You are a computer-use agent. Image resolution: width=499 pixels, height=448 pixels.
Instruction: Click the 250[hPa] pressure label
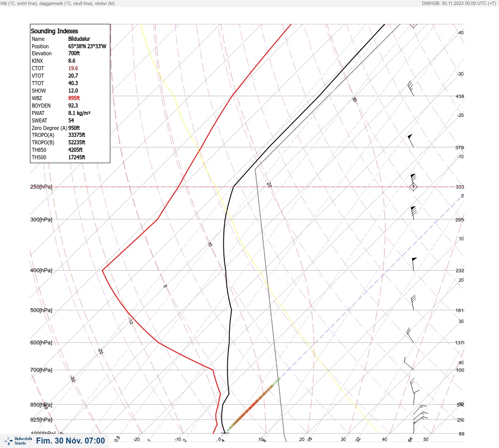tap(41, 187)
